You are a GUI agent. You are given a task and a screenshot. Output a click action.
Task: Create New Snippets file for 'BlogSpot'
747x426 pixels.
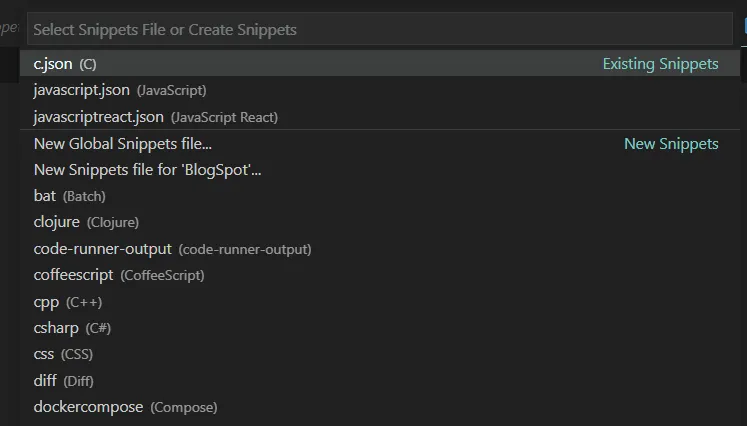[x=147, y=170]
